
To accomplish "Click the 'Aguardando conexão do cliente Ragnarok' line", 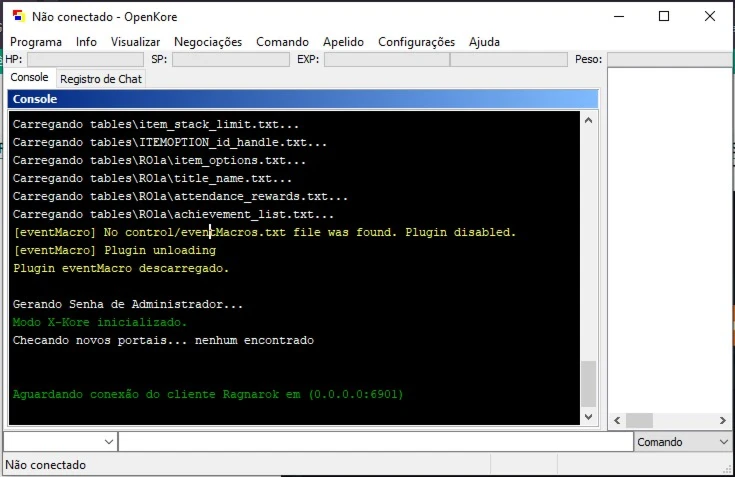I will click(208, 394).
